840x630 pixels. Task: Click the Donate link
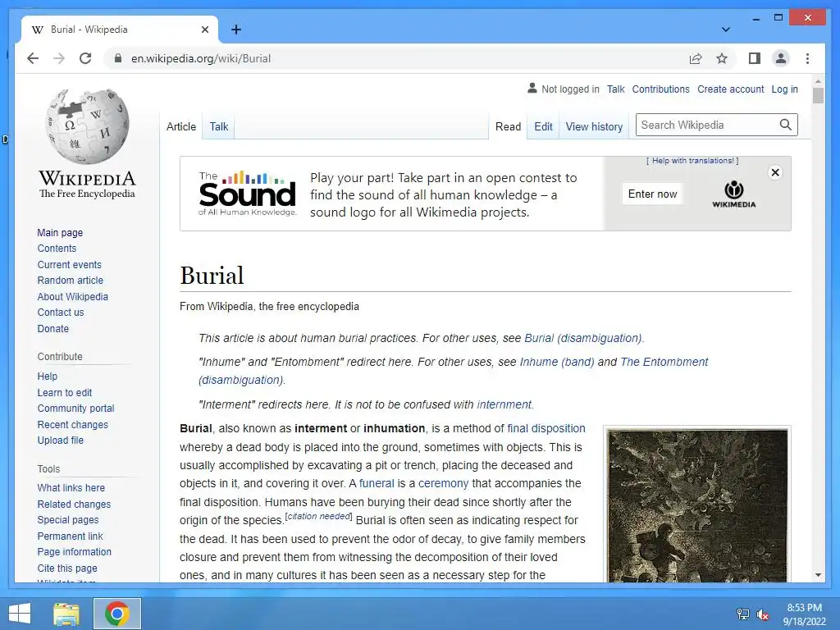tap(53, 328)
